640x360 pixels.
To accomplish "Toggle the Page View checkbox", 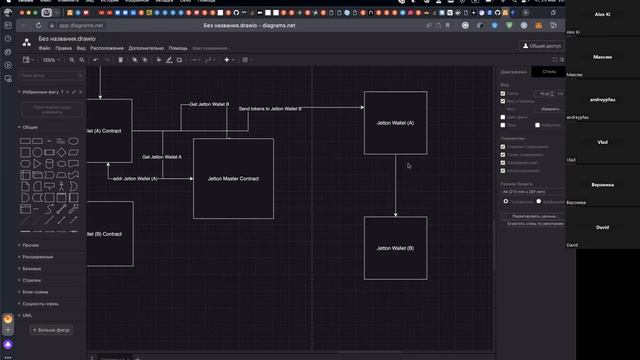I will click(503, 101).
